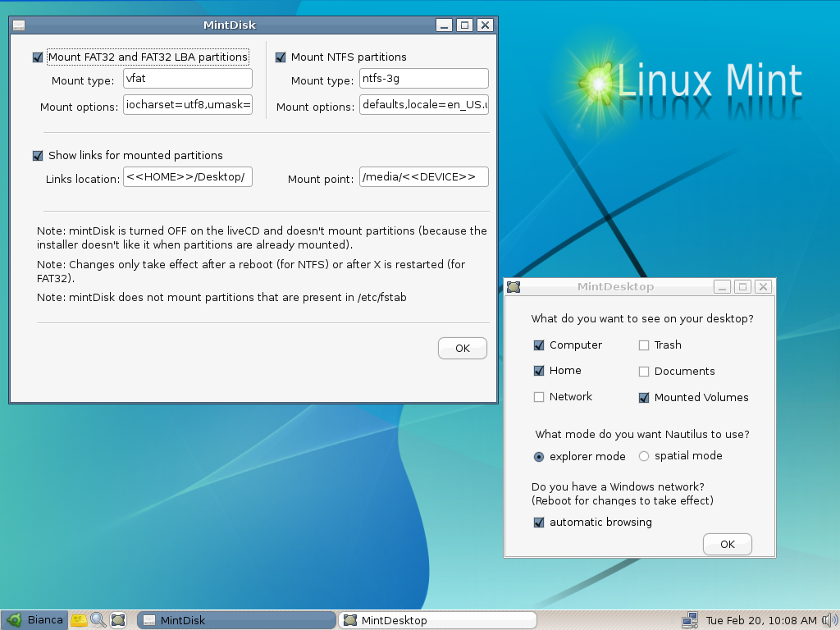Confirm MintDisk settings with OK

463,348
